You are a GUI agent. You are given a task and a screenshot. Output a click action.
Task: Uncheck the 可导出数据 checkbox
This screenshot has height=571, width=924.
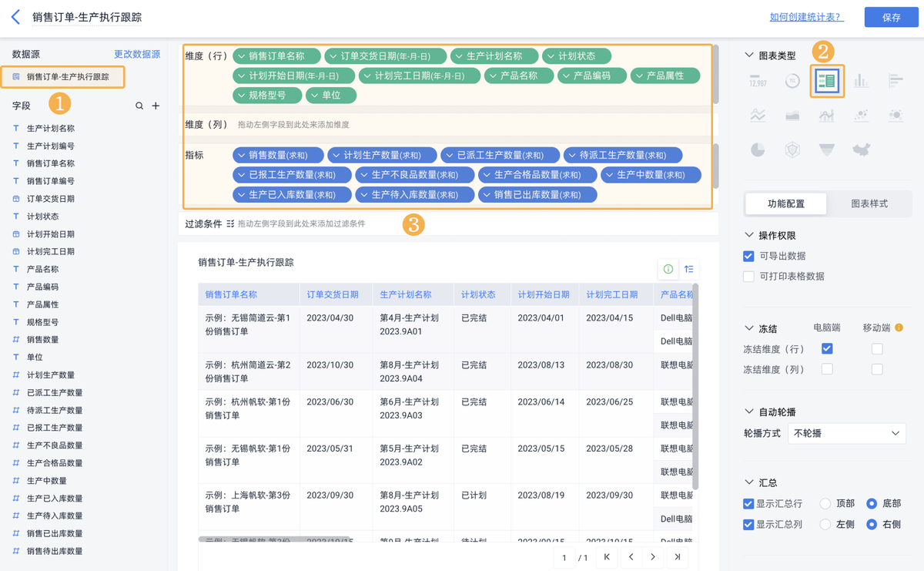(x=748, y=256)
